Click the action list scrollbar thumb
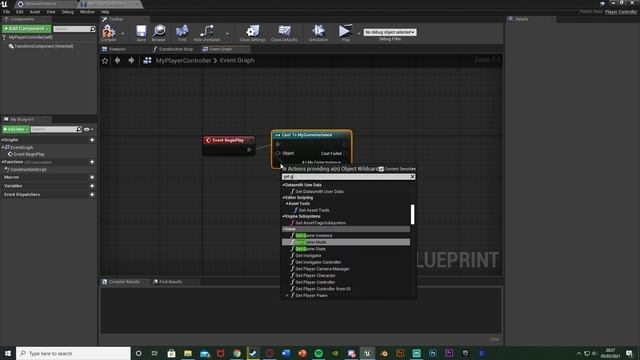 pos(413,214)
